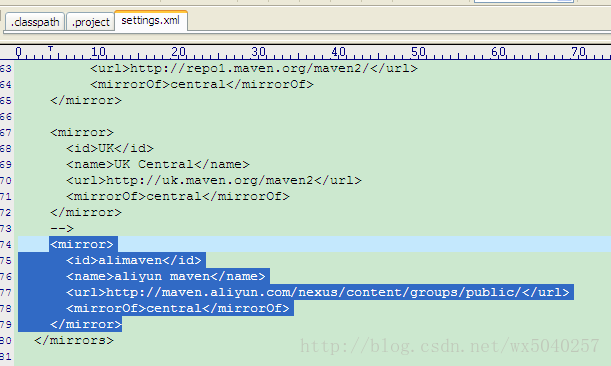This screenshot has width=611, height=366.
Task: Click the maven.aliyun.com url line
Action: pyautogui.click(x=318, y=292)
